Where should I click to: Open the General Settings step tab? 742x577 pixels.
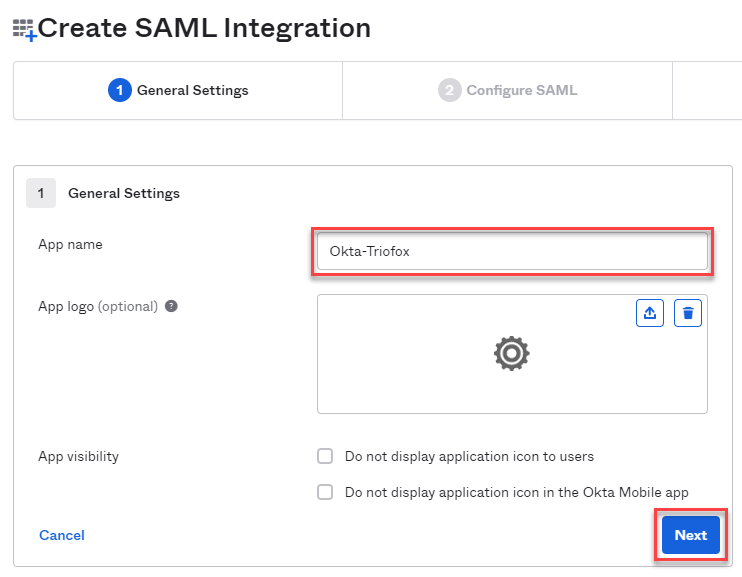178,90
